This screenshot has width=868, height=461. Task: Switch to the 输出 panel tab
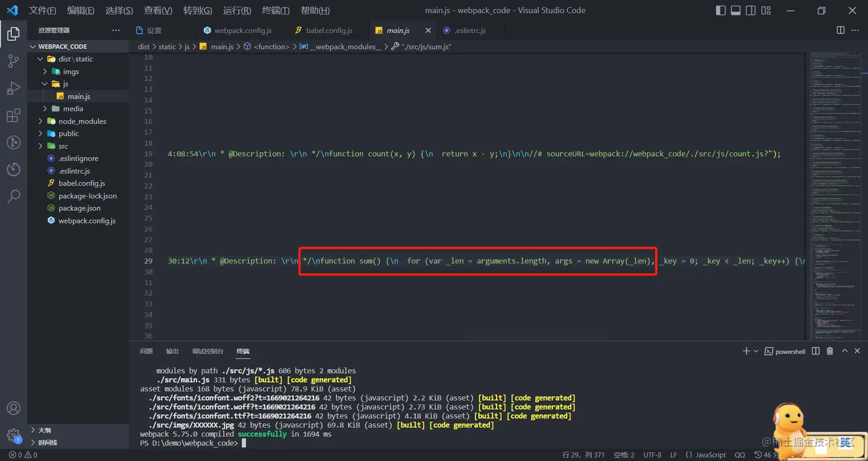[x=172, y=351]
